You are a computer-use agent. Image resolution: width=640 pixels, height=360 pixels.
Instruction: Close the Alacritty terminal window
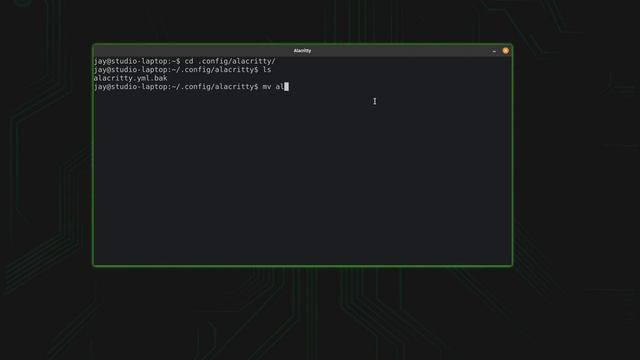505,51
